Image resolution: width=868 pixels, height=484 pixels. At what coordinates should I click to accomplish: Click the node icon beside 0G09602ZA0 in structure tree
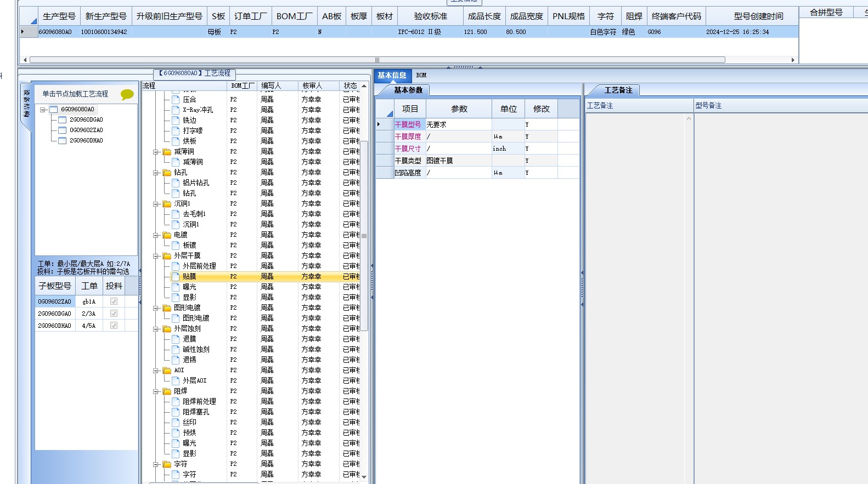click(63, 130)
